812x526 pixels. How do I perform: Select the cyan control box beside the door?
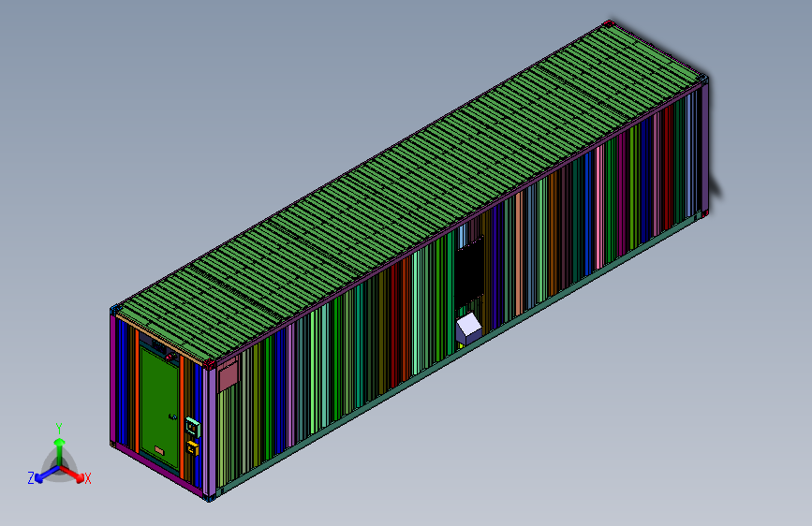(193, 427)
